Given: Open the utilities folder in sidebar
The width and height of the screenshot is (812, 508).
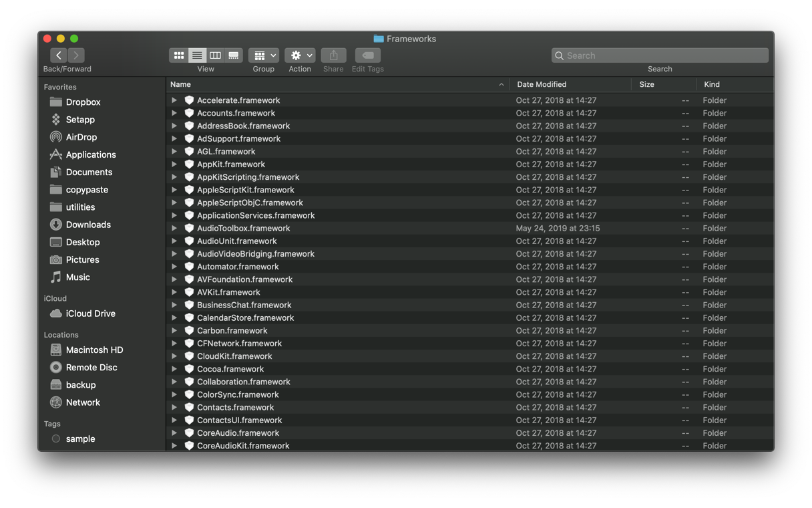Looking at the screenshot, I should point(80,207).
